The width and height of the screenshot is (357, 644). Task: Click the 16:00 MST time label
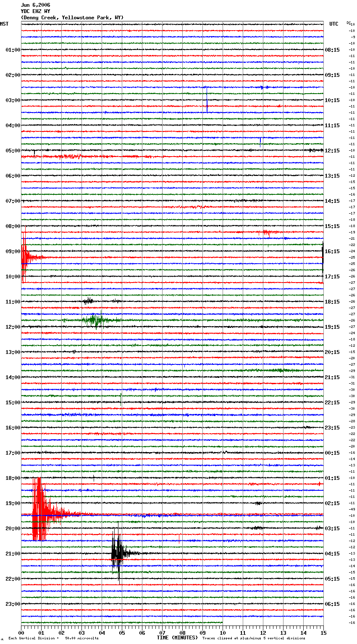13,428
